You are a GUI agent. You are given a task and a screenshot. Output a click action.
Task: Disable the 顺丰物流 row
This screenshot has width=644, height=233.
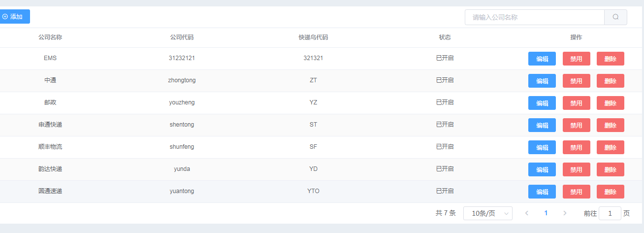coord(576,147)
